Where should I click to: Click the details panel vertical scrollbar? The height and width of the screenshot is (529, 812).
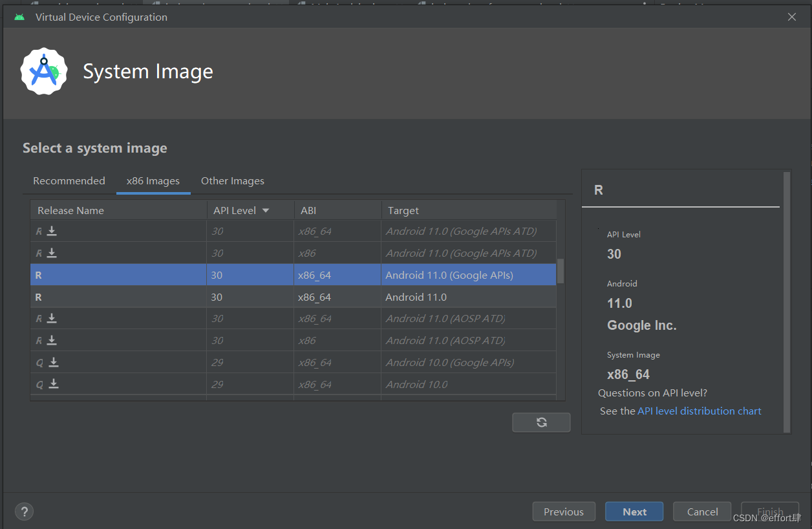coord(787,301)
